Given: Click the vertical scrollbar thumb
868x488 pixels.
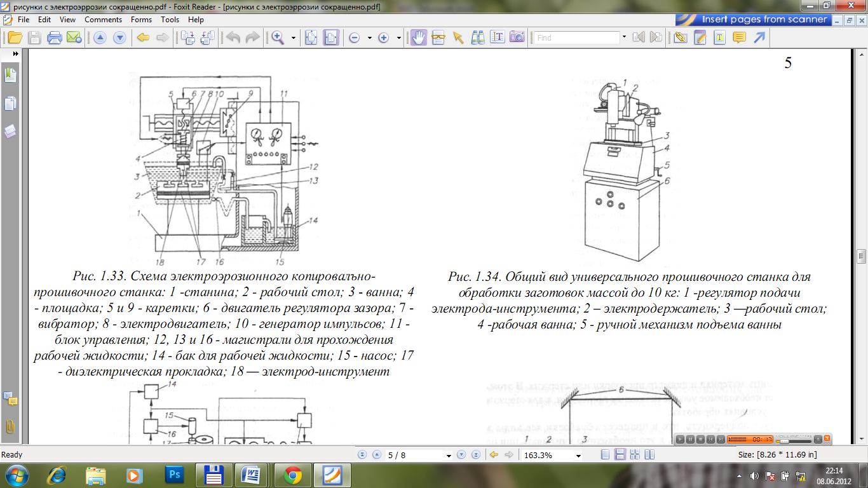Looking at the screenshot, I should [862, 256].
